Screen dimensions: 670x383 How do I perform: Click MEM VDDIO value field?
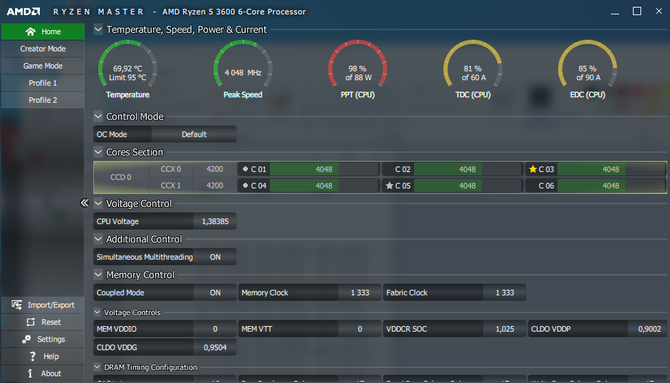coord(215,329)
